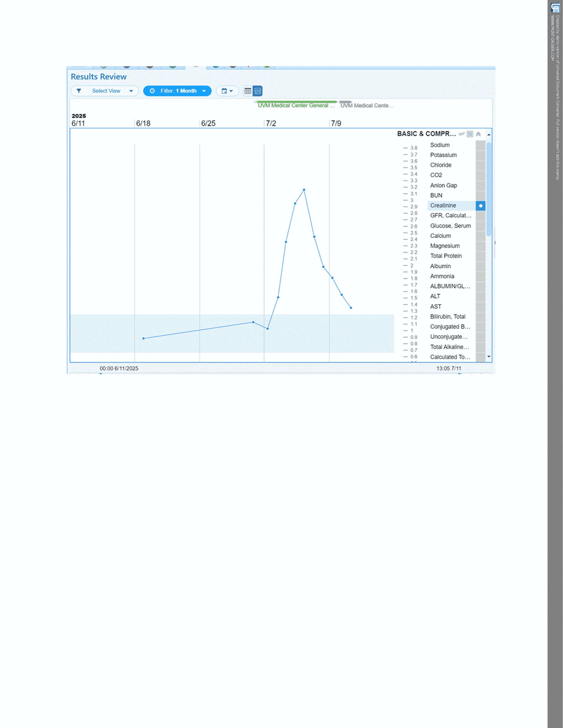The image size is (563, 728).
Task: Toggle BUN graph selection box
Action: [480, 196]
